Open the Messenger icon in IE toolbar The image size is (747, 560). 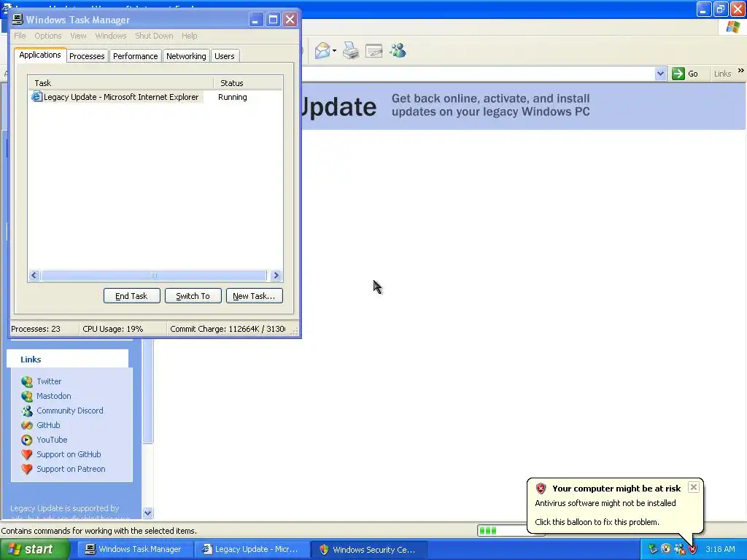coord(398,50)
